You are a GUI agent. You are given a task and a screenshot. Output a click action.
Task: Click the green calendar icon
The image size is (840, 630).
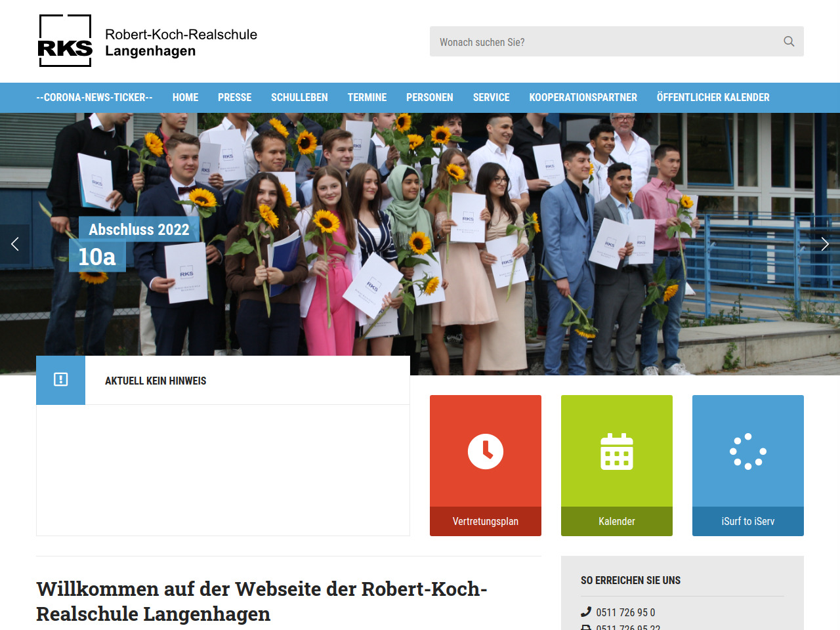pyautogui.click(x=617, y=451)
